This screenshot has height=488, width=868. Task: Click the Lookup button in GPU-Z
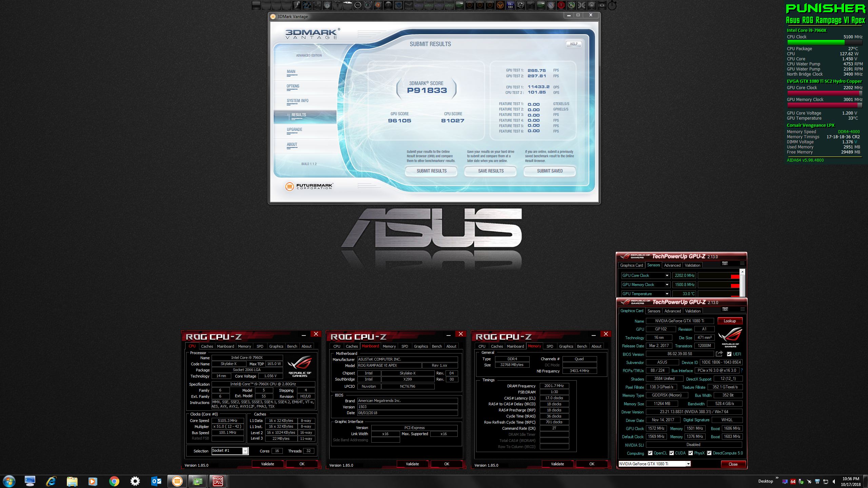pyautogui.click(x=730, y=321)
